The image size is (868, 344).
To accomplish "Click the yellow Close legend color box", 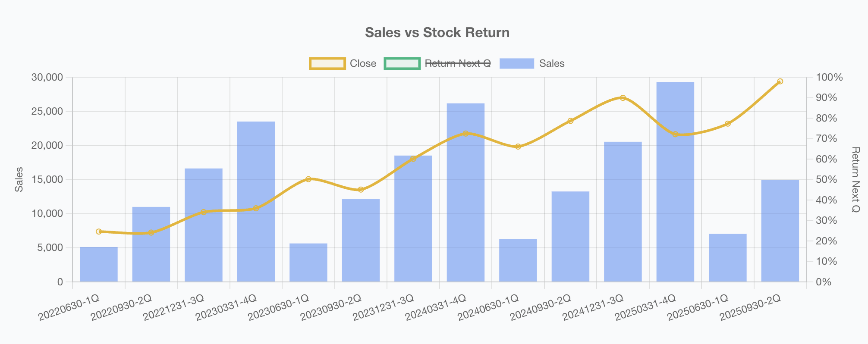I will tap(327, 63).
